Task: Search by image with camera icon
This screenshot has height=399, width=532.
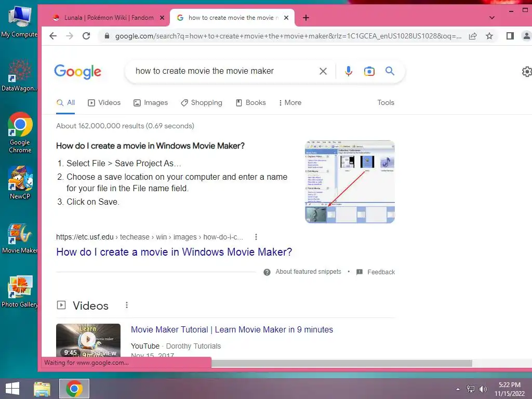Action: click(x=369, y=71)
